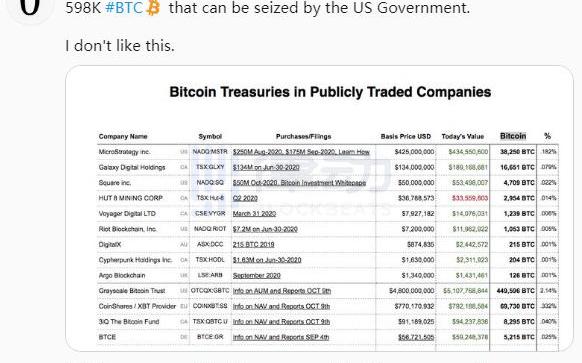Click Square $50M Oct-2020 Bitcoin Investment Whitepaper link
Viewport: 582px width, 363px height.
click(x=299, y=183)
